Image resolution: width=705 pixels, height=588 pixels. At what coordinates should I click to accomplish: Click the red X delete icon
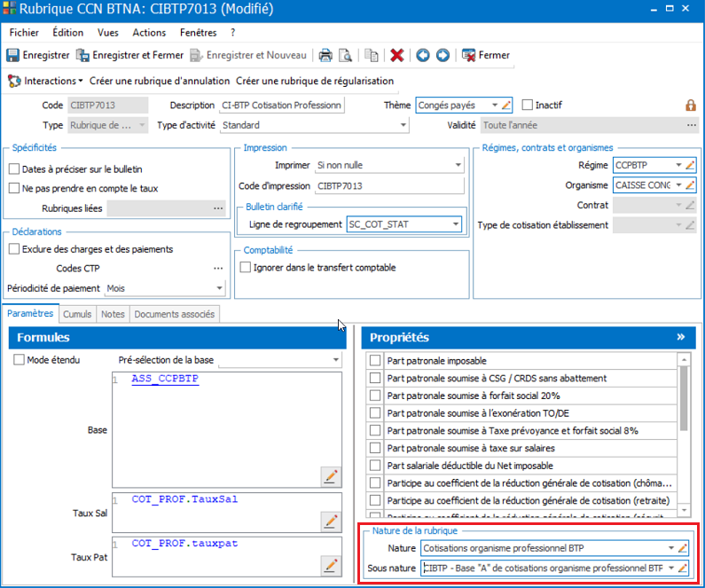click(397, 55)
